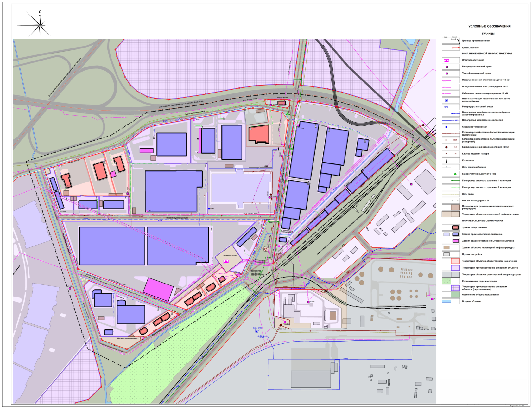532x409 pixels.
Task: Click the КНС внутриплощадочная map label
Action: click(127, 338)
